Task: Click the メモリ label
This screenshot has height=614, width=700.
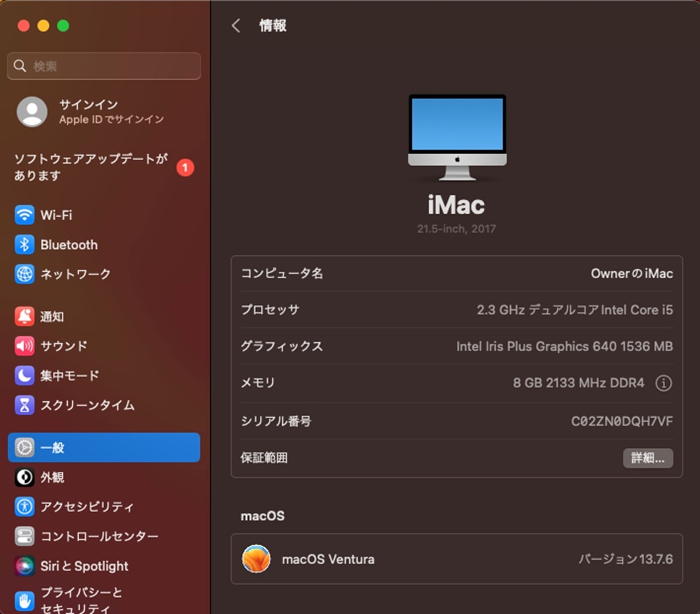Action: tap(258, 383)
